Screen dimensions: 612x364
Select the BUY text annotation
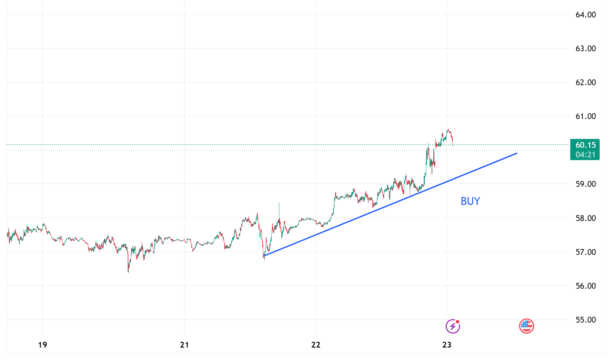pos(470,201)
